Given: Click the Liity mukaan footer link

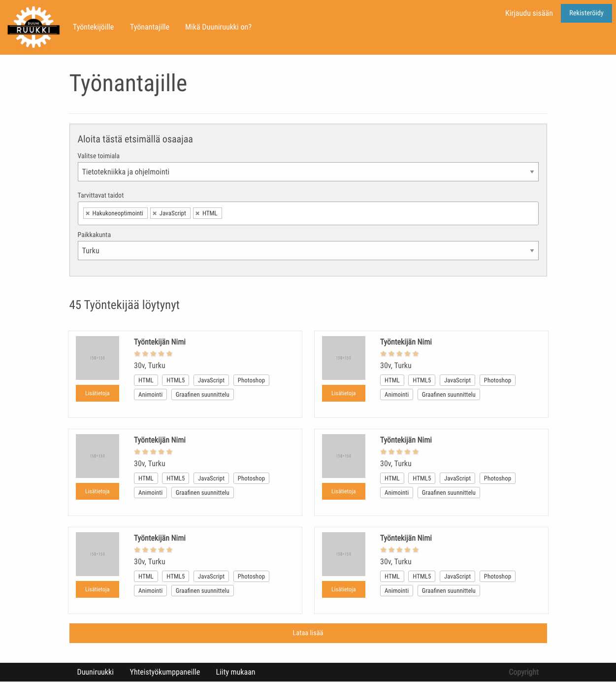Looking at the screenshot, I should 235,672.
